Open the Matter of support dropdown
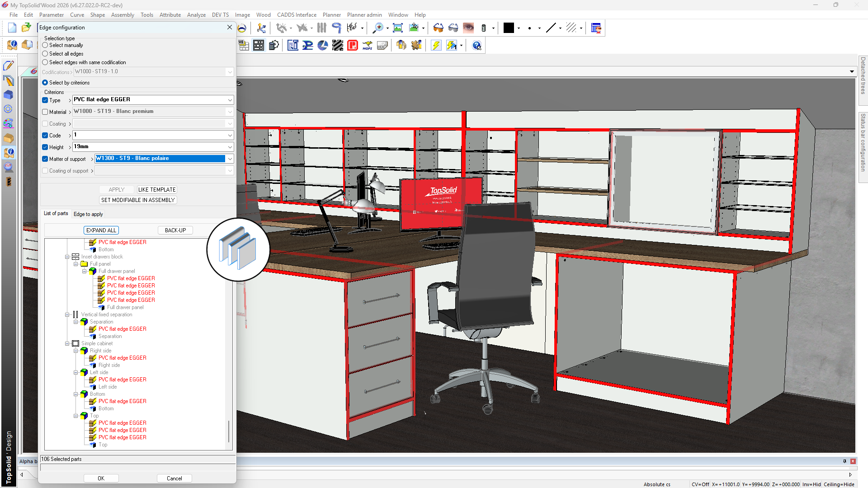The height and width of the screenshot is (488, 868). 230,159
